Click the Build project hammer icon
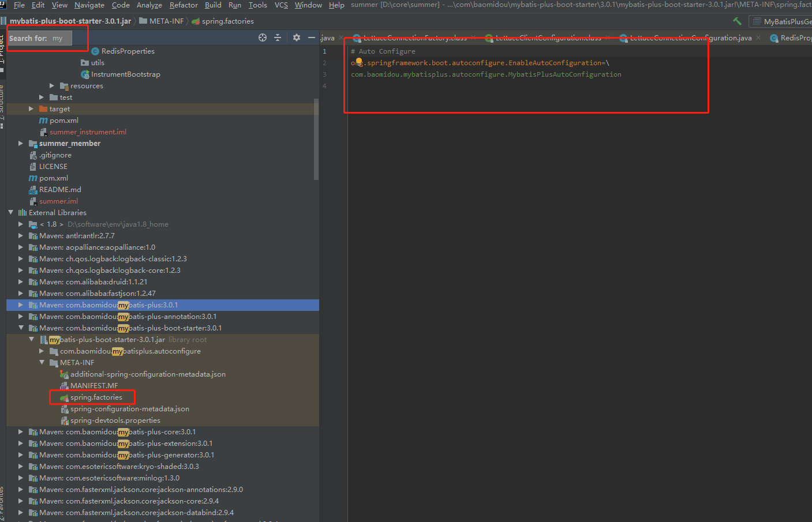The height and width of the screenshot is (522, 812). pos(737,21)
